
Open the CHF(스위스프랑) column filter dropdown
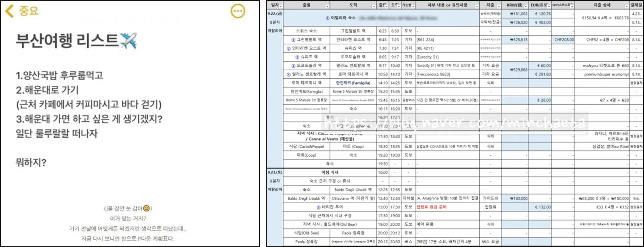(x=572, y=6)
